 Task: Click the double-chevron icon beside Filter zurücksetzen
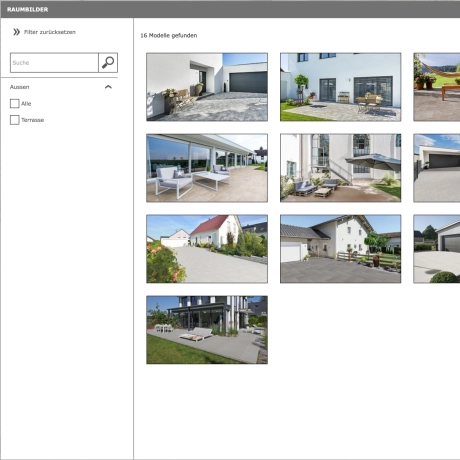(16, 32)
